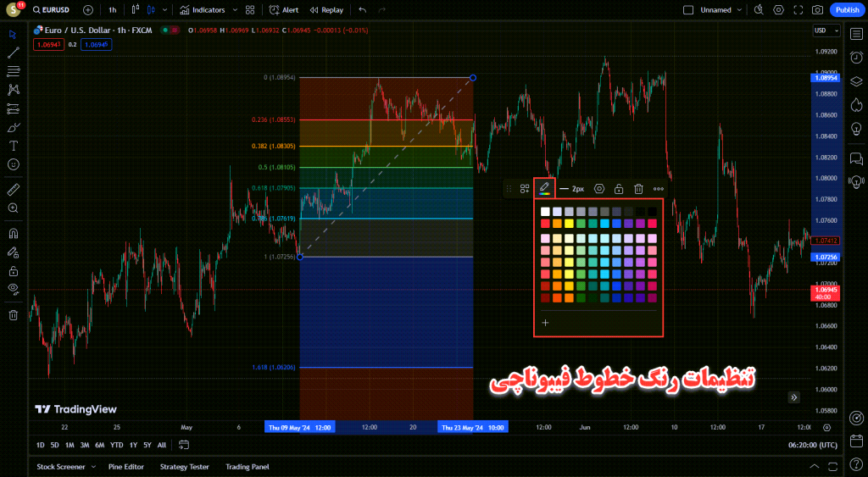
Task: Open the emoji icons tool
Action: pyautogui.click(x=14, y=164)
